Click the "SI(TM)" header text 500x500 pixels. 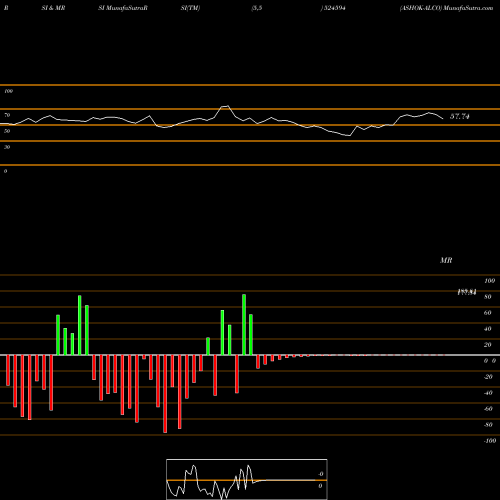190,8
